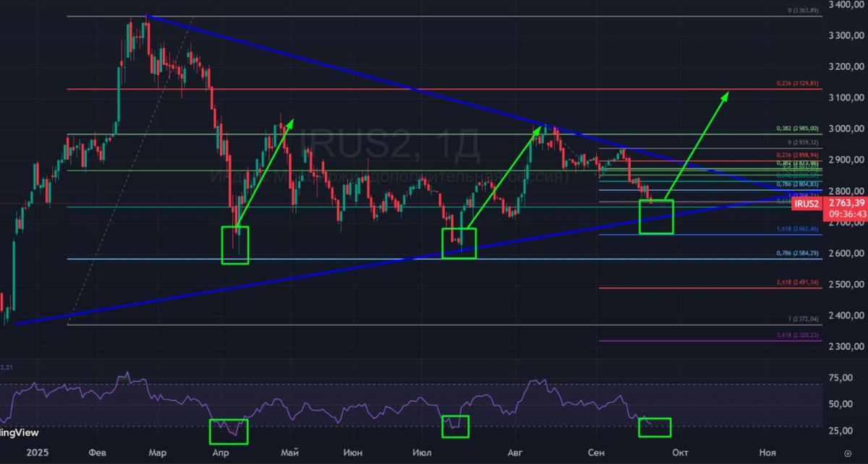Click the Июн label on the time axis

pyautogui.click(x=354, y=452)
